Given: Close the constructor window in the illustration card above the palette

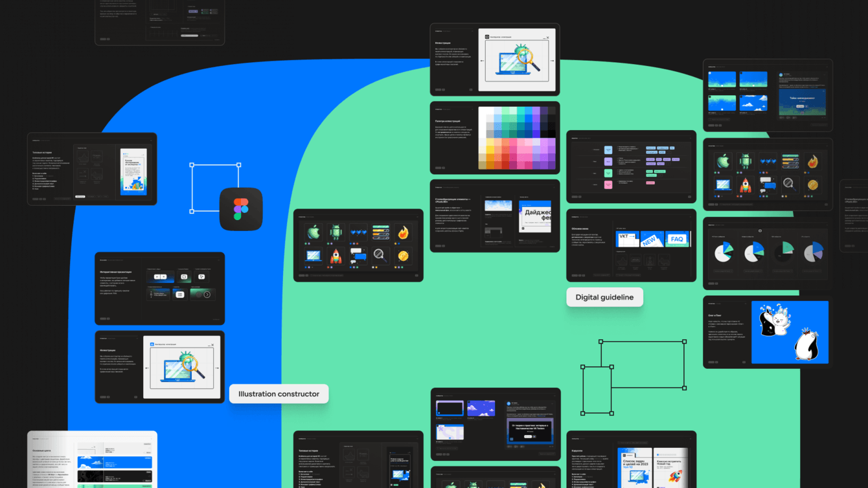Looking at the screenshot, I should 547,38.
